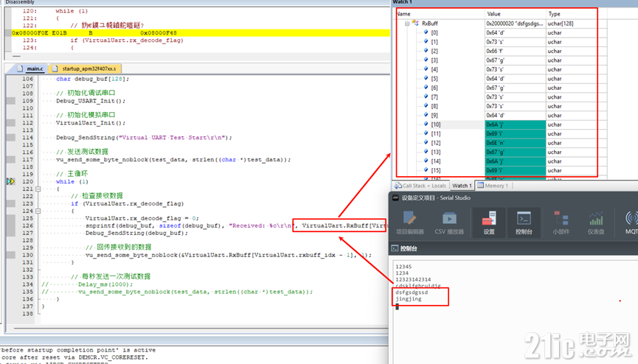Click the 控制台 panel header icon
Image resolution: width=638 pixels, height=364 pixels.
coord(395,248)
